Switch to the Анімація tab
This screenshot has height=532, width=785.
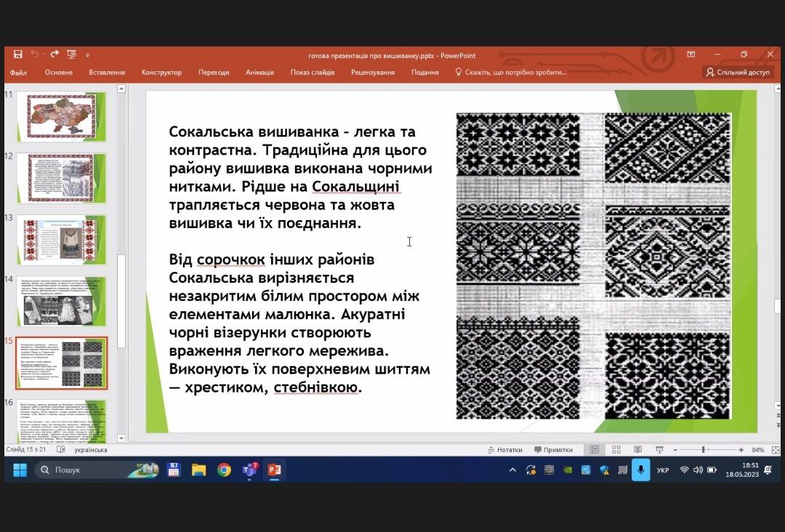coord(259,73)
